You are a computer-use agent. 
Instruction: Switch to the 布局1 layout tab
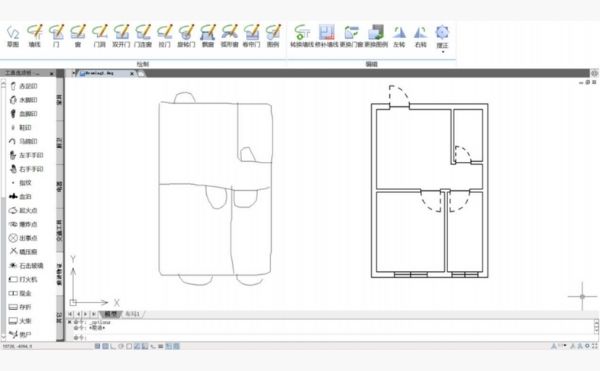132,314
